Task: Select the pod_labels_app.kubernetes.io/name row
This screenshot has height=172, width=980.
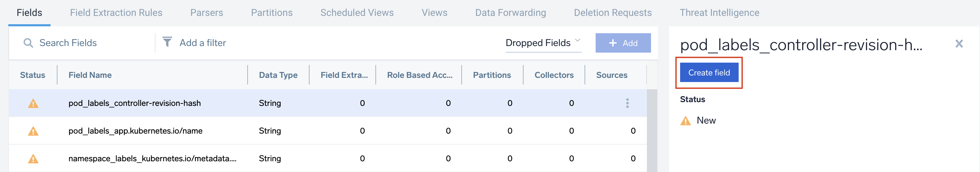Action: pos(135,131)
